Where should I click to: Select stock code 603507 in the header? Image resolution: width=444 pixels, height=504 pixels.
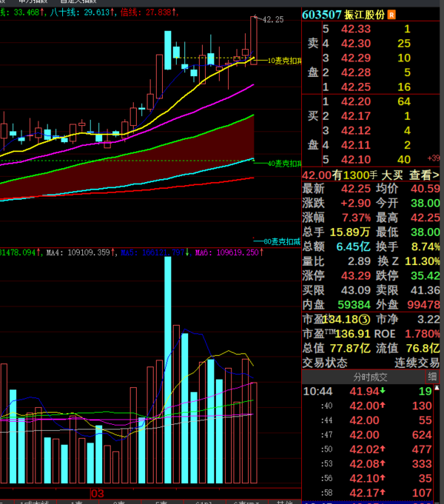pos(322,15)
